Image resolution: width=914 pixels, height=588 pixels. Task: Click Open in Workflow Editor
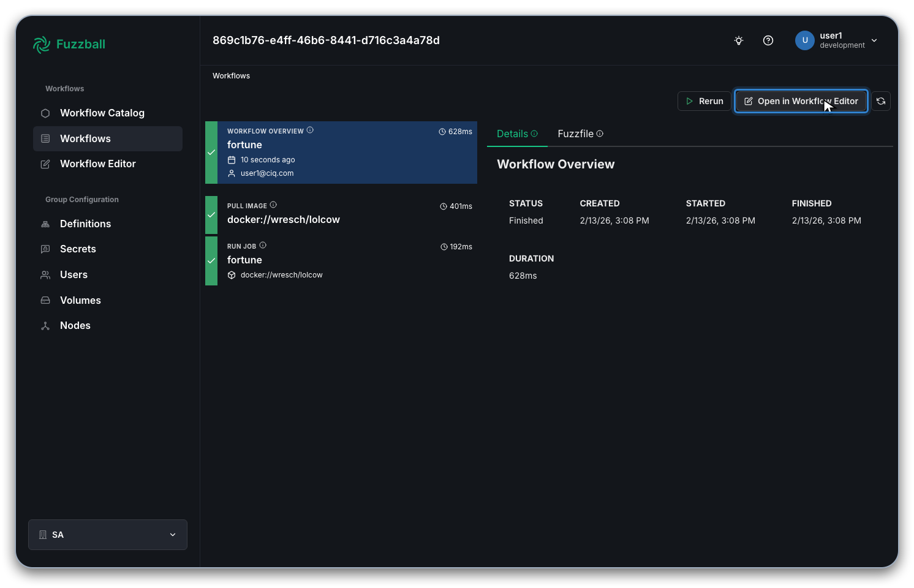pos(801,100)
